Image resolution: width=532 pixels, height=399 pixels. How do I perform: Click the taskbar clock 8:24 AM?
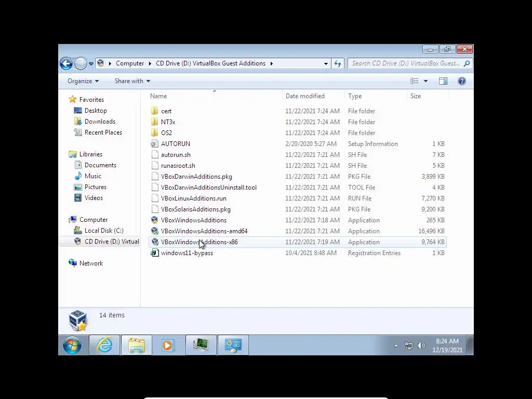(447, 341)
